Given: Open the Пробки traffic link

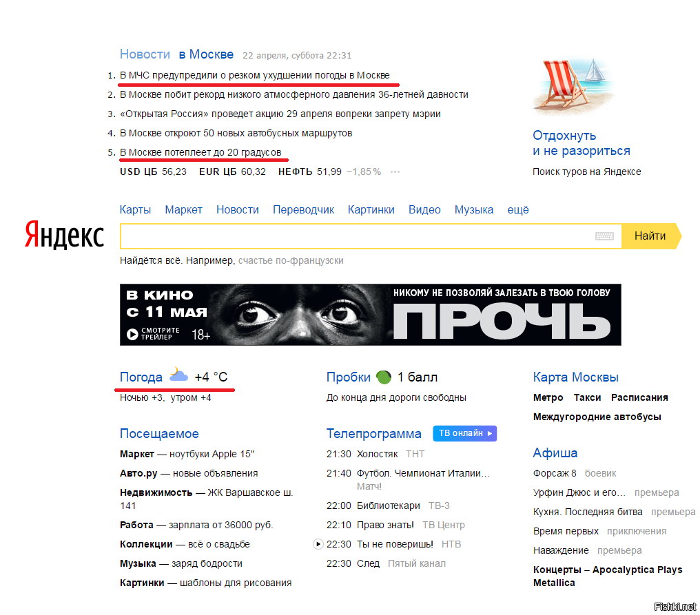Looking at the screenshot, I should click(348, 377).
